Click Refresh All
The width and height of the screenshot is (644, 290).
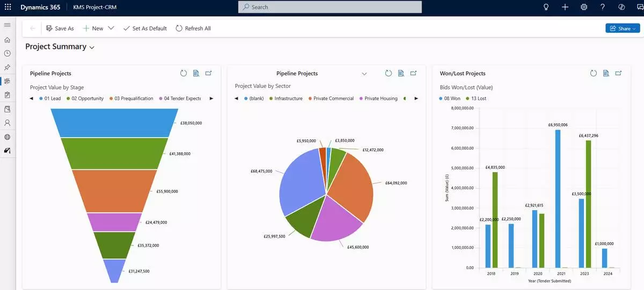click(193, 28)
